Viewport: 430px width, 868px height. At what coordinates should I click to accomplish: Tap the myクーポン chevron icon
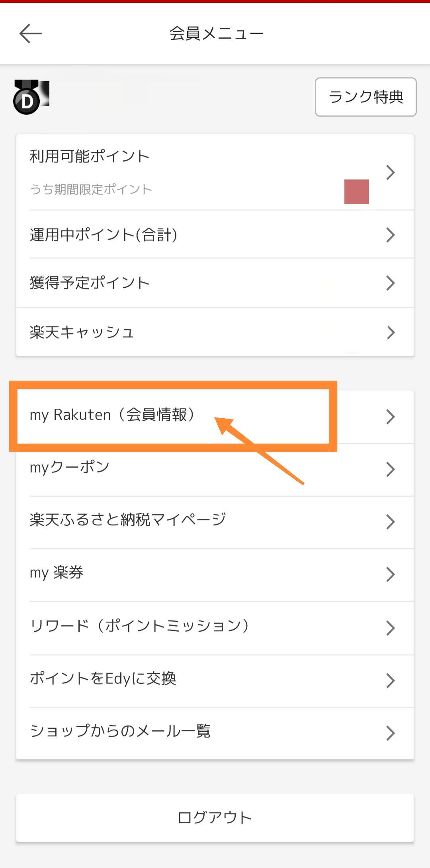390,470
